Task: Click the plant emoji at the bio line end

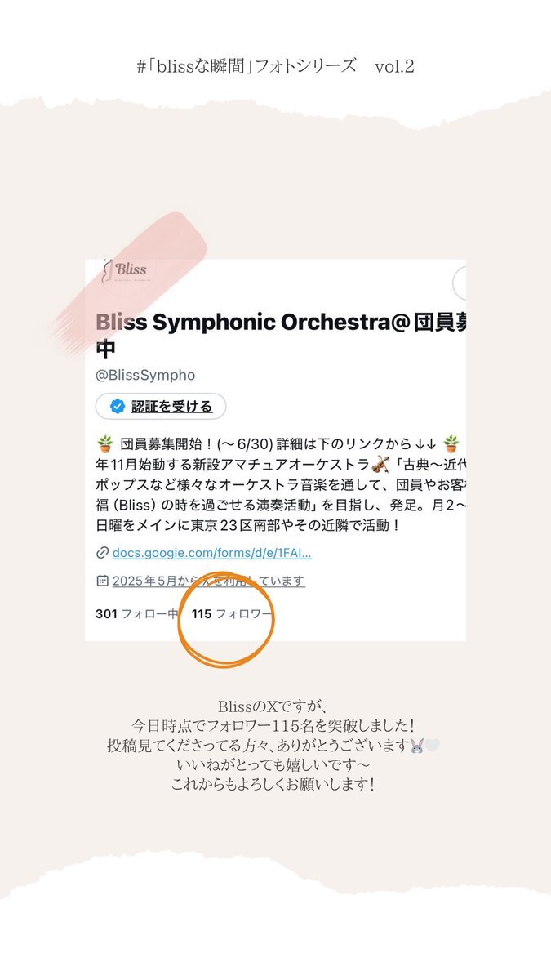Action: pos(451,444)
